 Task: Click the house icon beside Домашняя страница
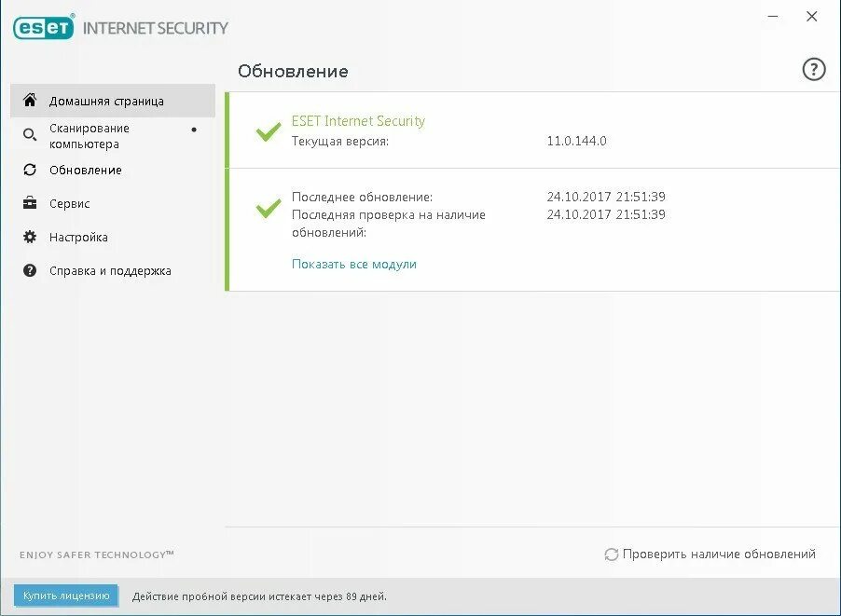point(30,100)
